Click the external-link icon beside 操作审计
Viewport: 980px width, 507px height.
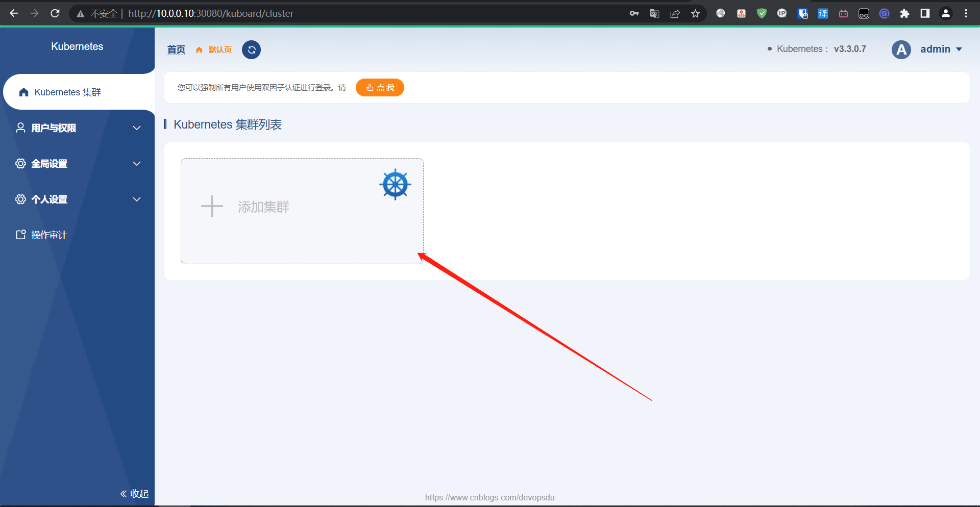[21, 235]
